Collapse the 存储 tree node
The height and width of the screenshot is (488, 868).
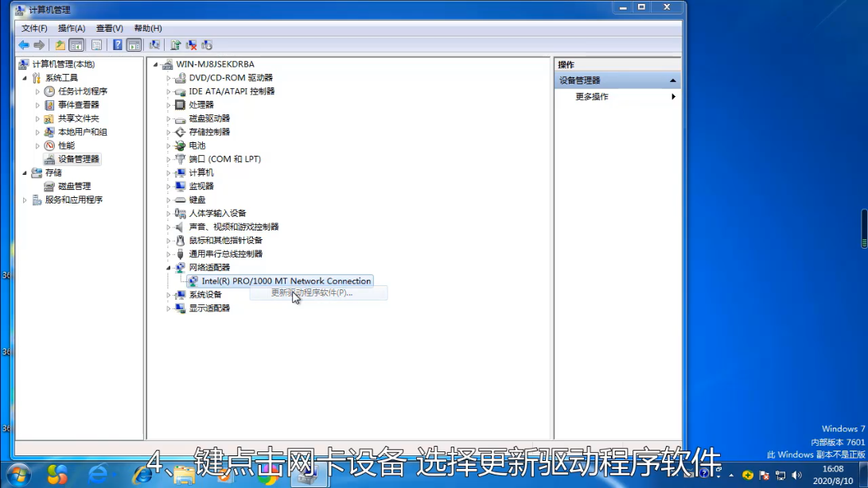point(25,172)
